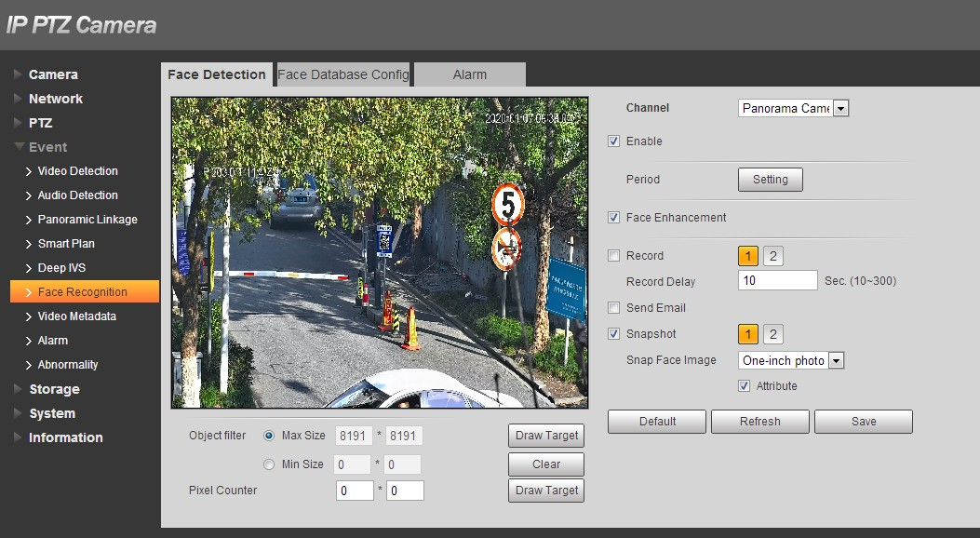Open Video Metadata in sidebar
The height and width of the screenshot is (538, 980).
pyautogui.click(x=77, y=316)
